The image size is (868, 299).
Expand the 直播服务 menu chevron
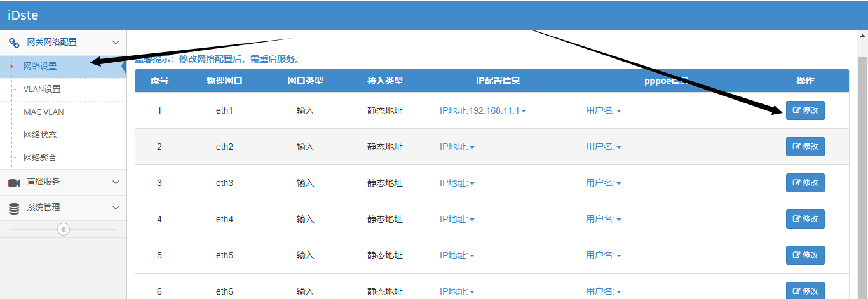(116, 182)
